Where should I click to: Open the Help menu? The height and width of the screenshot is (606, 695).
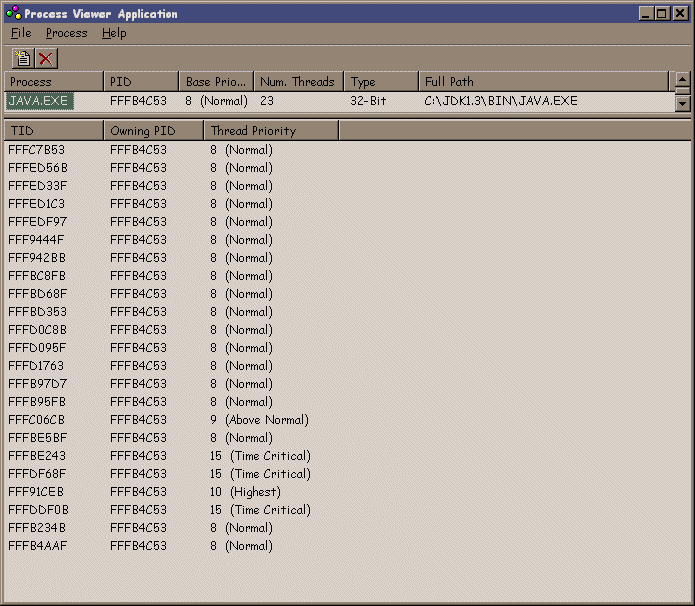point(114,33)
